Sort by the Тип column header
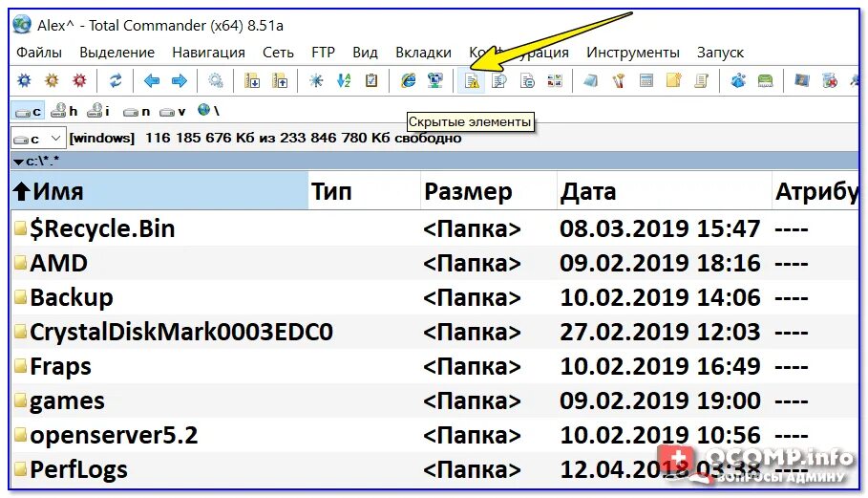 364,191
